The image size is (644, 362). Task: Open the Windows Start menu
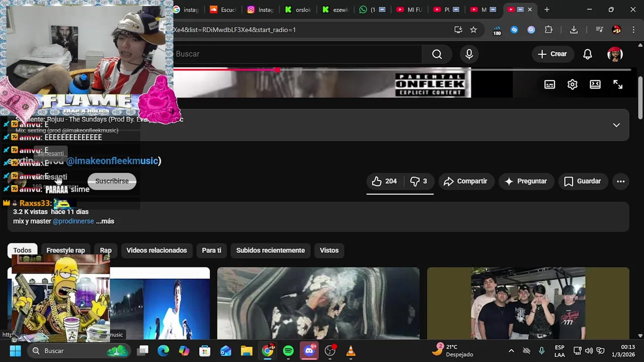coord(15,351)
